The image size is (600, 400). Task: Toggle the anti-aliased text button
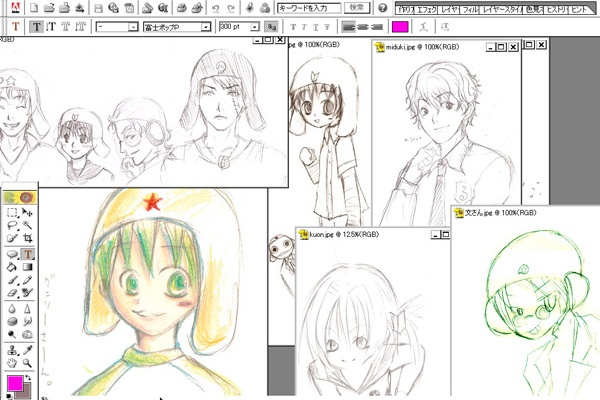270,27
